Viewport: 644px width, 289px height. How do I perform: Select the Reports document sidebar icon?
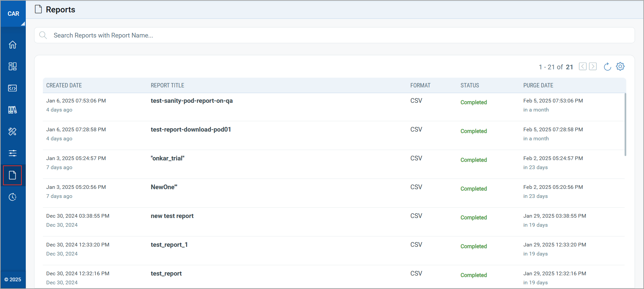[13, 175]
